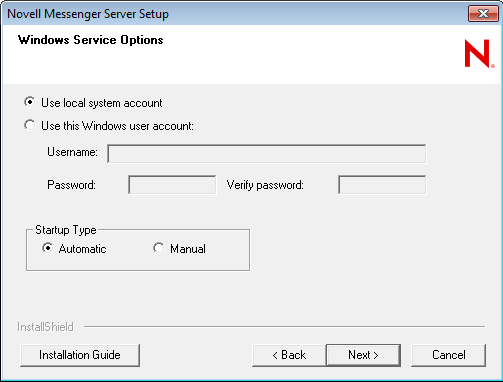Click into the Password field
The image size is (503, 382).
(x=172, y=185)
